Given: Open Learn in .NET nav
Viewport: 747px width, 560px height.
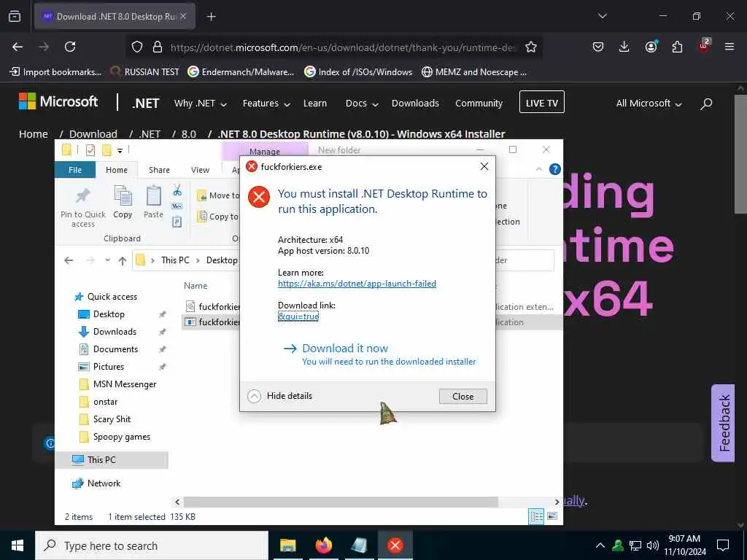Looking at the screenshot, I should (x=315, y=104).
